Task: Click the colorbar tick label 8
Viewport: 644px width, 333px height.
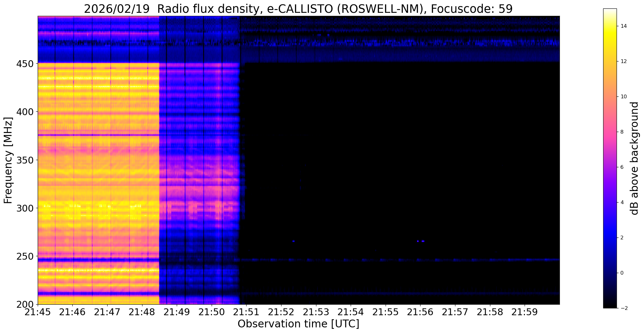Action: 622,132
